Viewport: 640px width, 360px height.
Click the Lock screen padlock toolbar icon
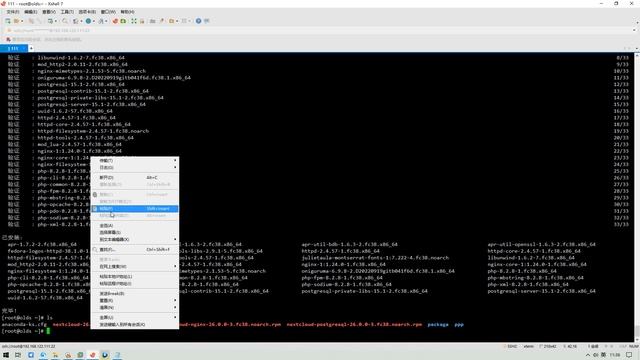[142, 21]
